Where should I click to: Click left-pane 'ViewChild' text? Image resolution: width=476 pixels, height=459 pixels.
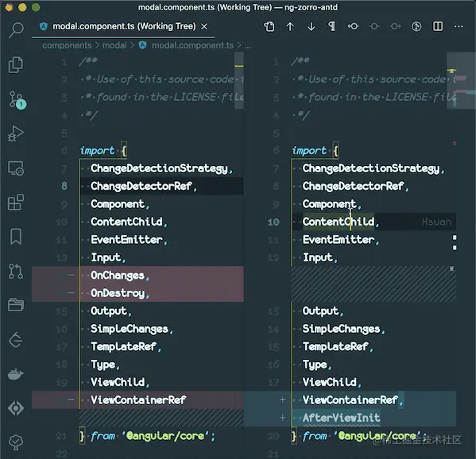click(x=117, y=382)
